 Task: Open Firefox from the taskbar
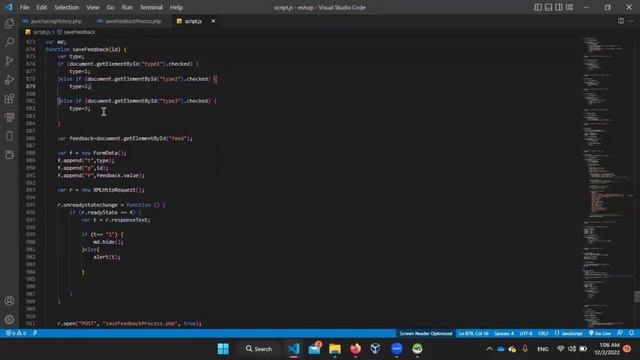click(x=355, y=349)
